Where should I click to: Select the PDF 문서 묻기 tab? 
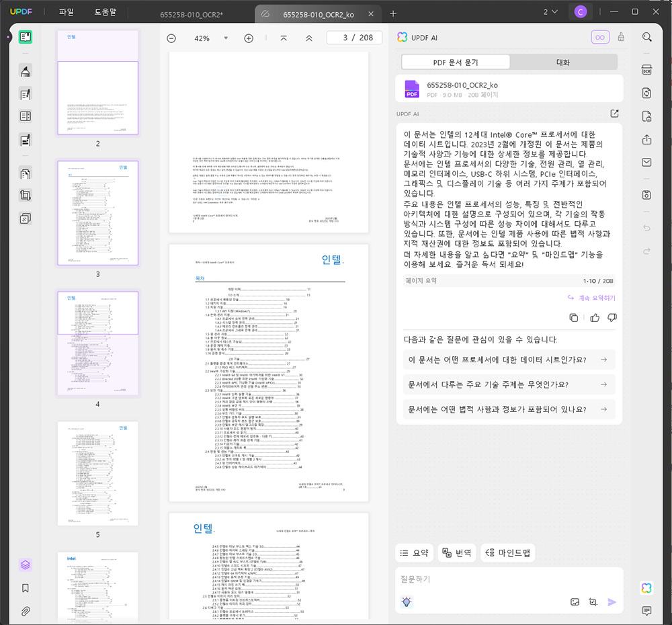pos(456,62)
